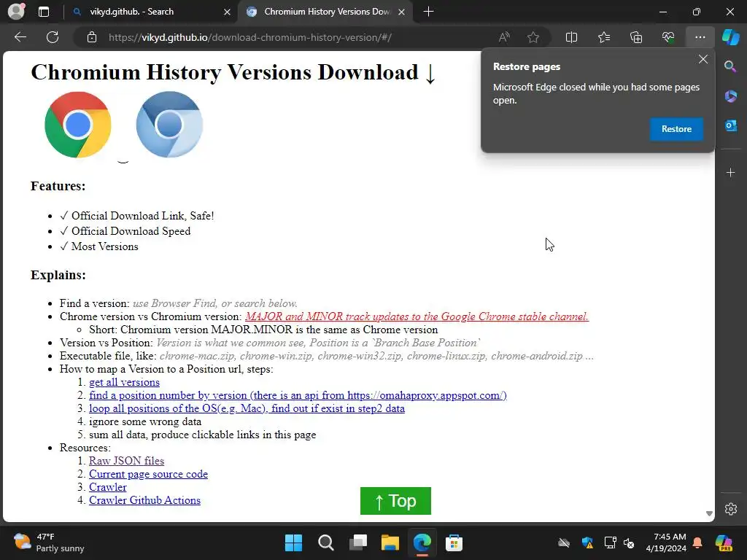
Task: Select the "Official Download Link, Safe!" text
Action: coord(142,216)
